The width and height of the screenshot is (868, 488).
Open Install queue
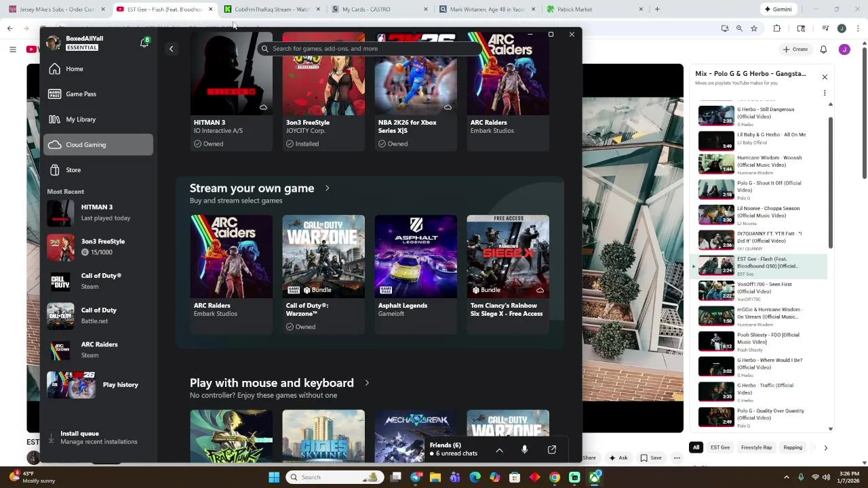coord(98,438)
